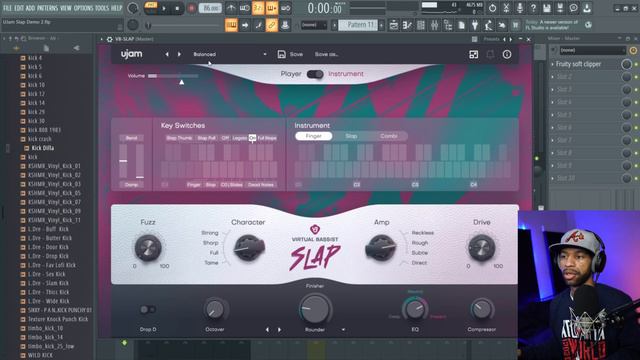
Task: Open the EDIT menu
Action: point(19,8)
